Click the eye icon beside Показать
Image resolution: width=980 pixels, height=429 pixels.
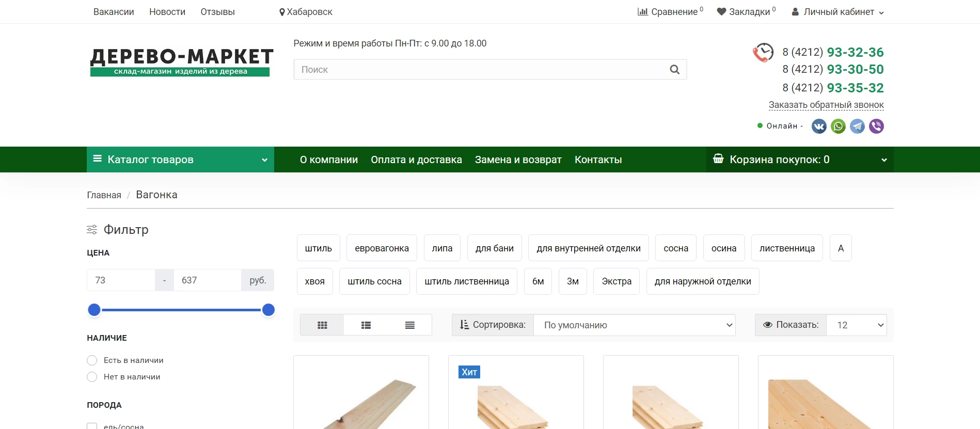pyautogui.click(x=768, y=325)
